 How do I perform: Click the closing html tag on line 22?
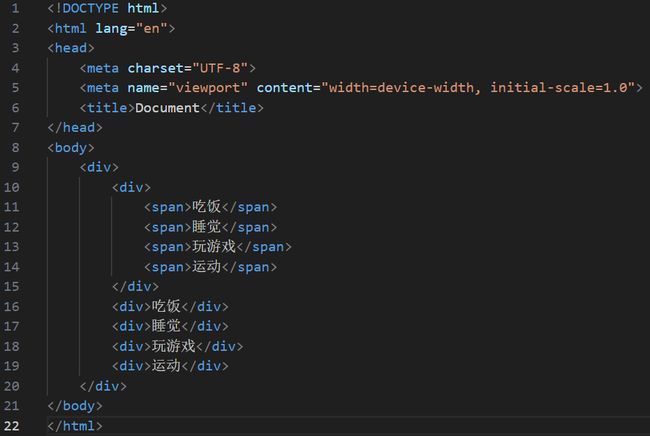click(x=75, y=426)
